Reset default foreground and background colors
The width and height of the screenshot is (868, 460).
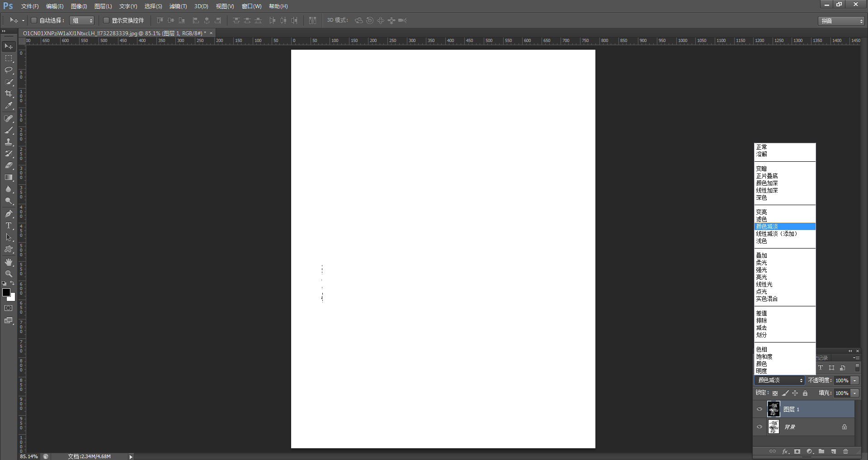tap(4, 283)
